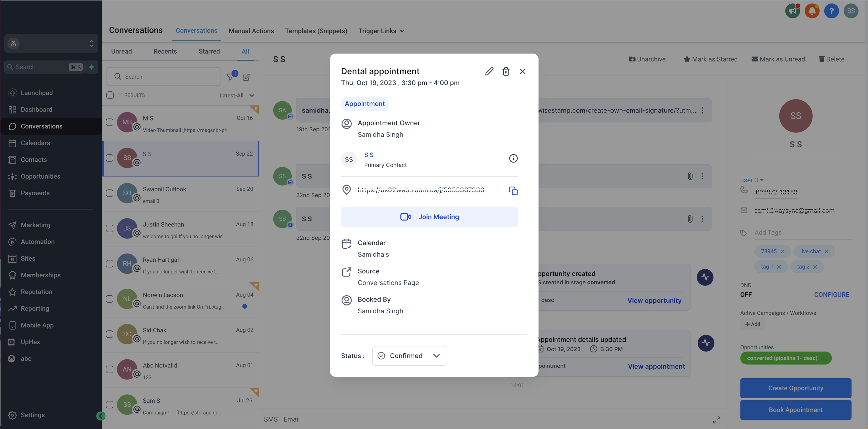The height and width of the screenshot is (429, 868).
Task: Open contact info icon for S S
Action: [x=513, y=158]
